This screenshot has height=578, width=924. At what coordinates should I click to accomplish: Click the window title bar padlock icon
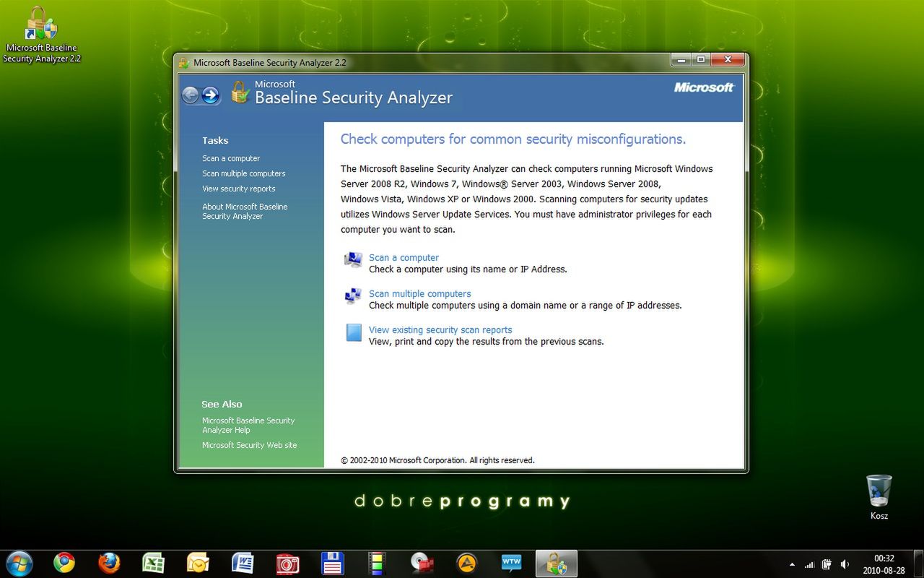click(x=184, y=63)
